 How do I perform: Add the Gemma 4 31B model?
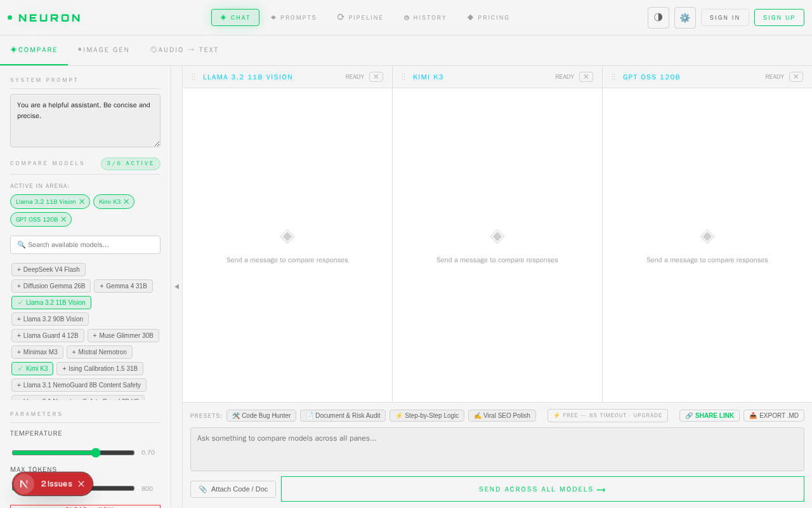tap(123, 286)
